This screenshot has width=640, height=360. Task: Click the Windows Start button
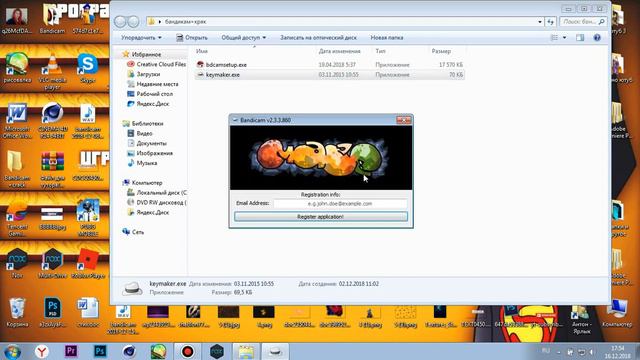[12, 351]
